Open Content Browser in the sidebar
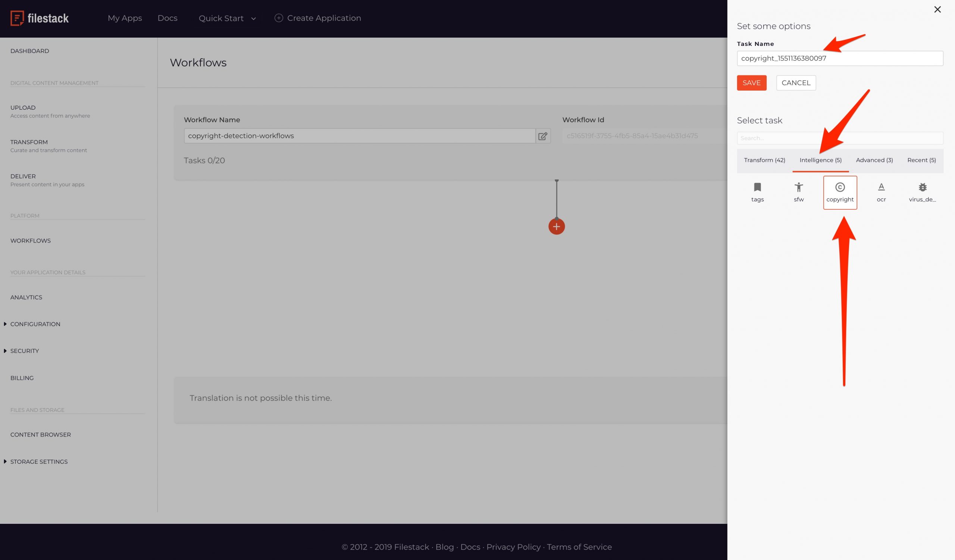The height and width of the screenshot is (560, 955). pyautogui.click(x=41, y=435)
